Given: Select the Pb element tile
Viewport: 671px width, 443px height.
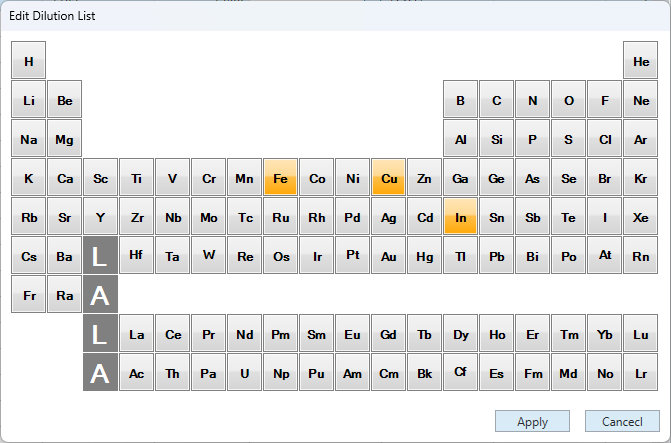Looking at the screenshot, I should pos(496,255).
